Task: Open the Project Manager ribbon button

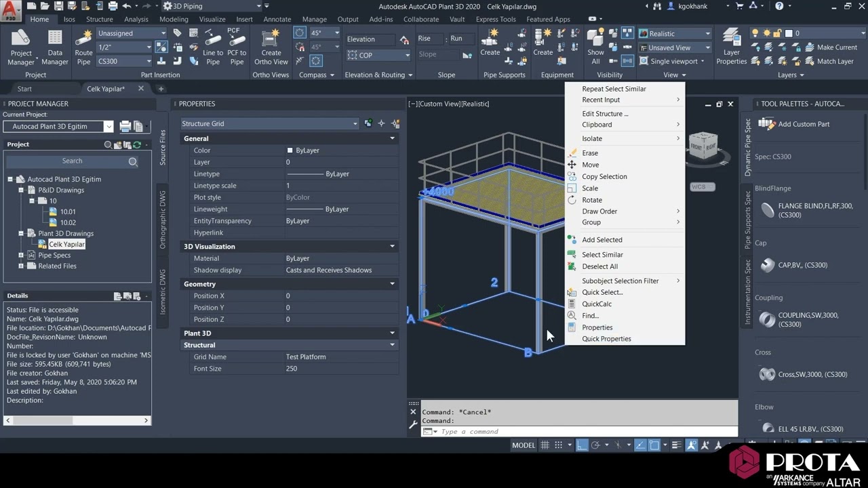Action: [x=20, y=47]
